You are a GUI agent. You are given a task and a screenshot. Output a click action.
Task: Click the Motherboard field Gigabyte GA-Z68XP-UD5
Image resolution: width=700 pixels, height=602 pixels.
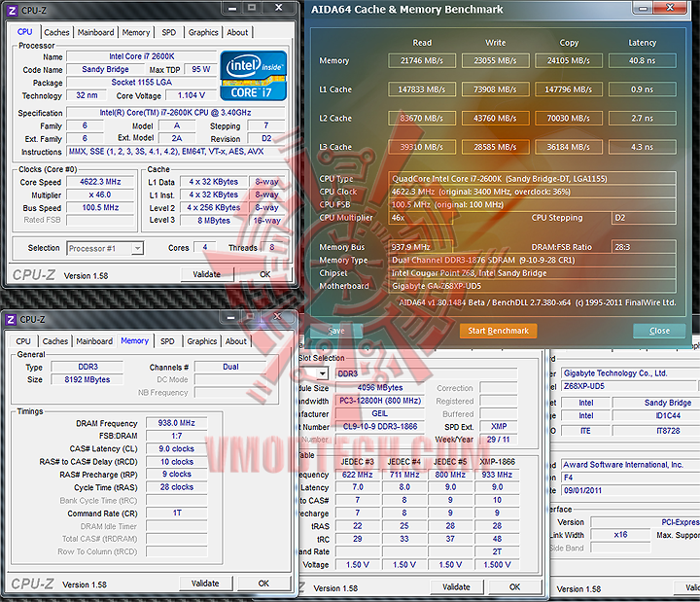tap(532, 286)
